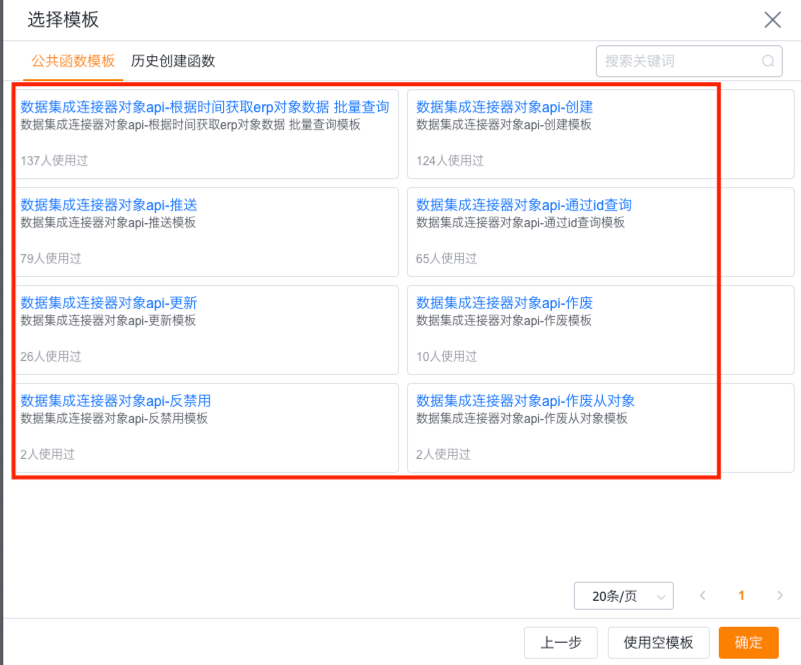Go to previous page arrow
The height and width of the screenshot is (665, 801).
tap(703, 596)
